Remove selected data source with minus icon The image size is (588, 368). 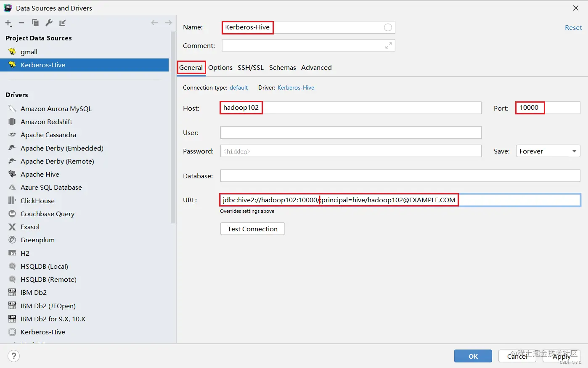point(21,23)
